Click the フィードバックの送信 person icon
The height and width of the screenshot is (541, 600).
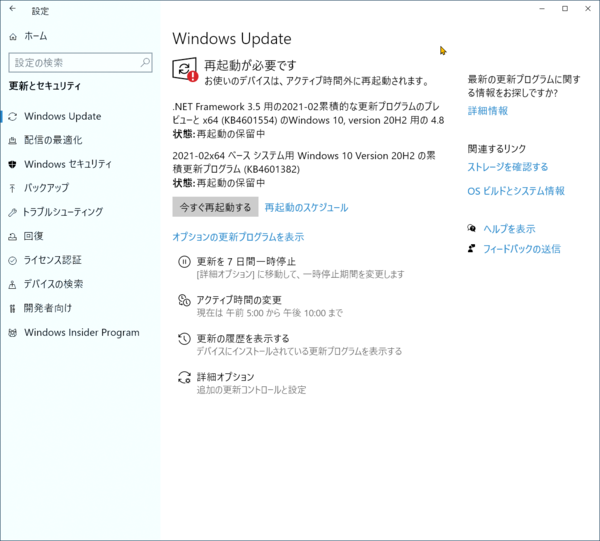point(472,249)
